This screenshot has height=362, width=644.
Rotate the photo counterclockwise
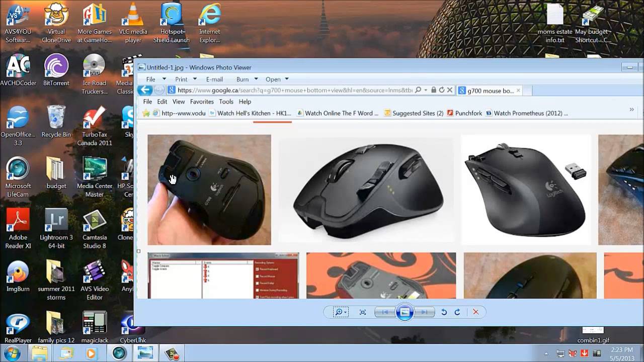444,312
